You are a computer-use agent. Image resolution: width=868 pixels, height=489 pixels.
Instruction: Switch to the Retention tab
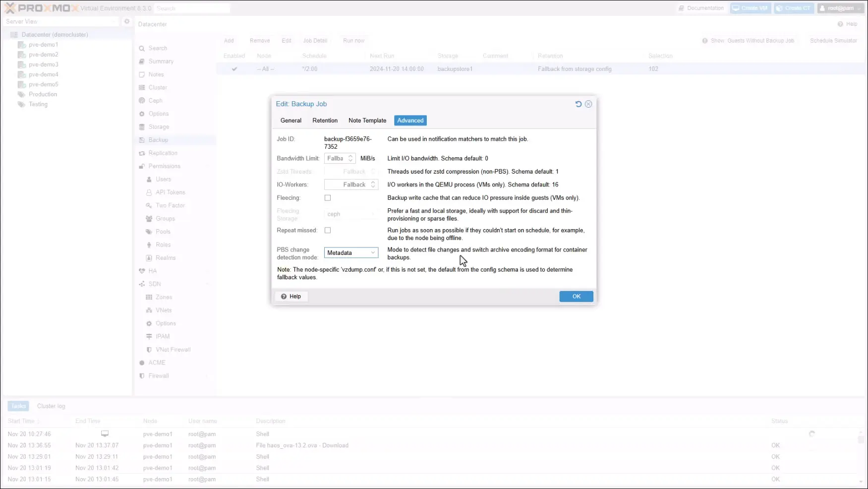point(325,121)
